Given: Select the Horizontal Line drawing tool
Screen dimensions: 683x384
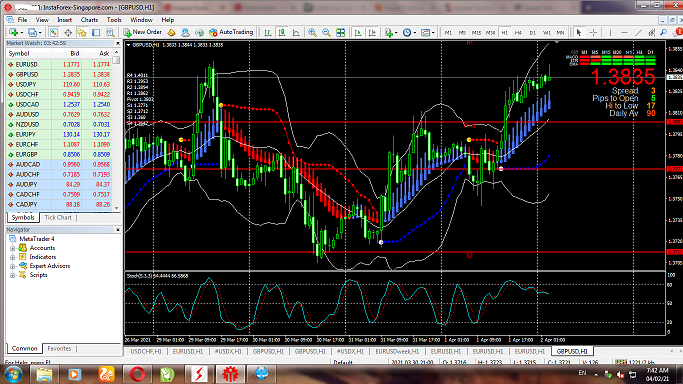Looking at the screenshot, I should point(624,33).
